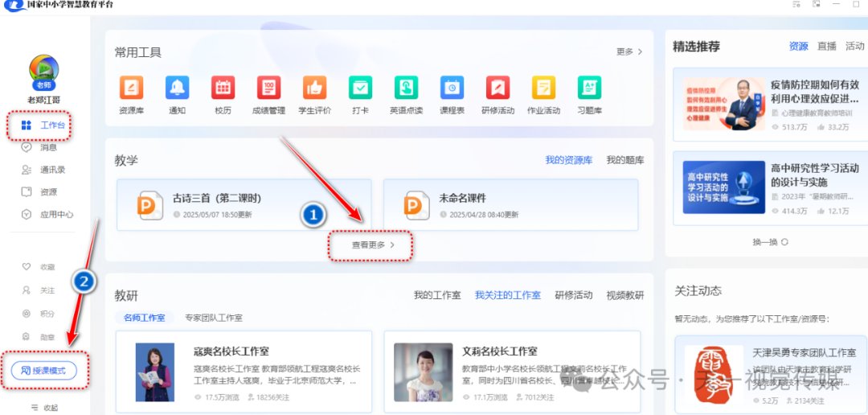Select 专家团队工作室 tab

click(x=213, y=318)
